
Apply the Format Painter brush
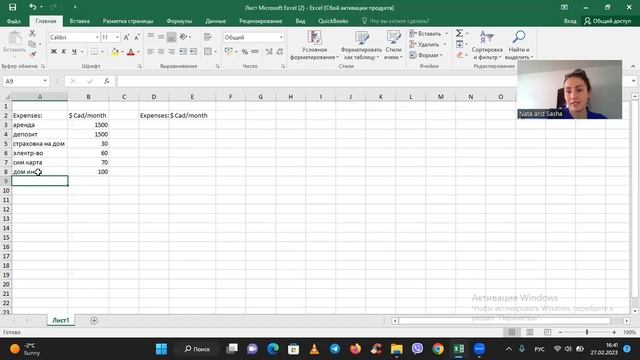32,54
